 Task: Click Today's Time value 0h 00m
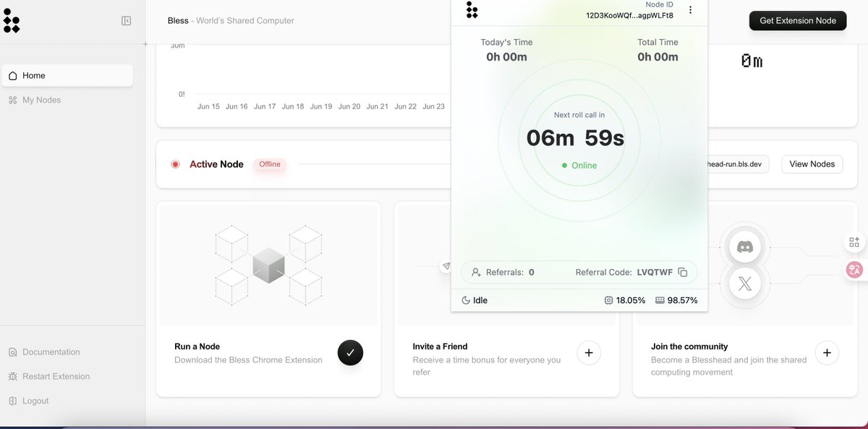[x=506, y=57]
